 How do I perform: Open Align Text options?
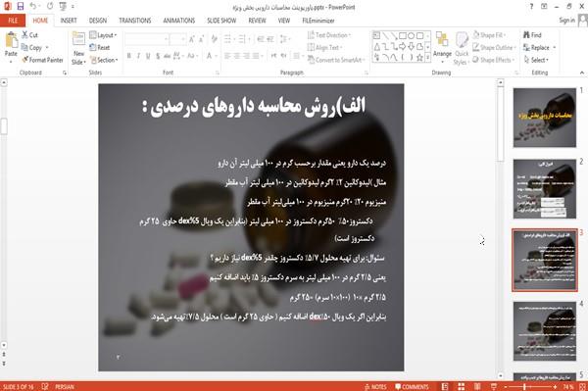(x=324, y=47)
